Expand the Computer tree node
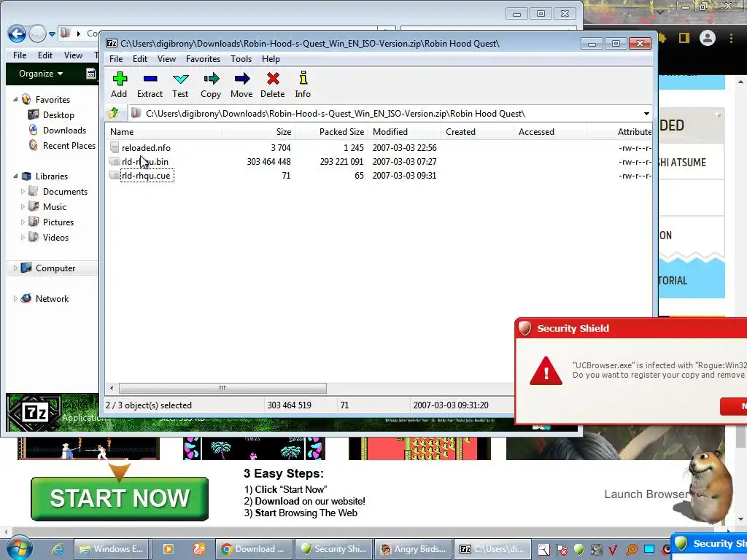Screen dimensions: 747x560 pyautogui.click(x=15, y=268)
